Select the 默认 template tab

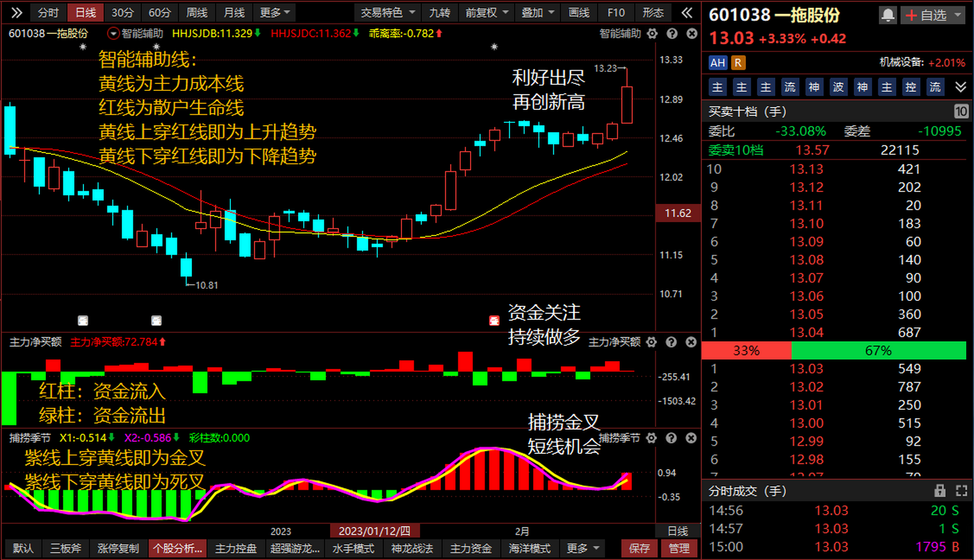[x=23, y=548]
